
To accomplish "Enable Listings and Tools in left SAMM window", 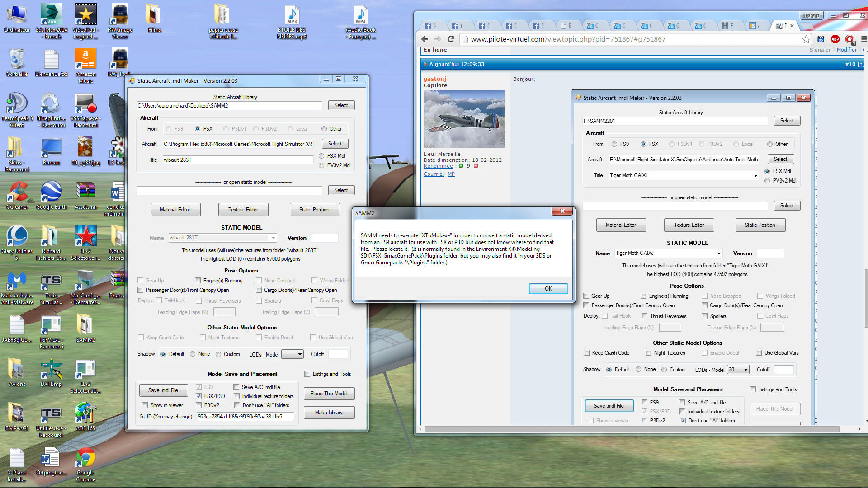I will click(x=307, y=374).
